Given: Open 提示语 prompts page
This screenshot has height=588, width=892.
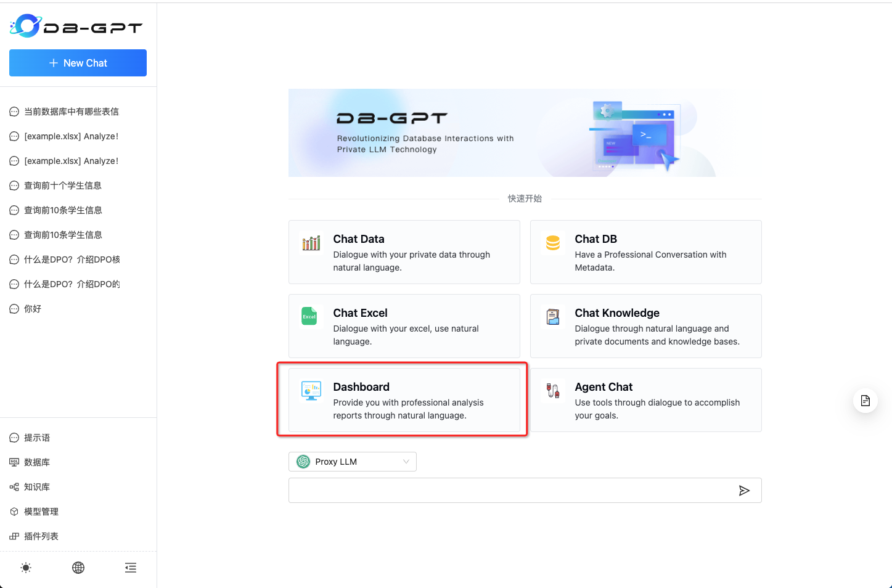Looking at the screenshot, I should pyautogui.click(x=37, y=438).
